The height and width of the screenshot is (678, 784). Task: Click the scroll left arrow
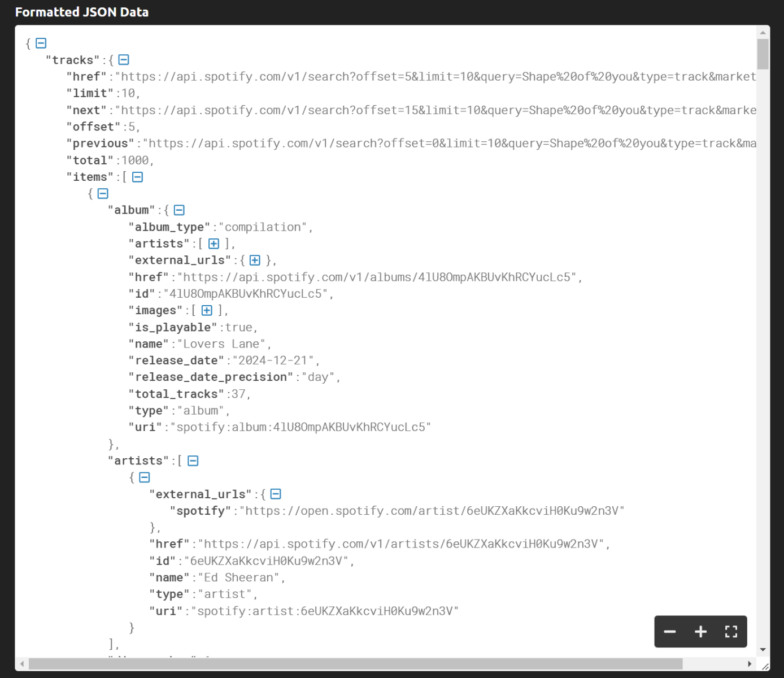point(22,664)
